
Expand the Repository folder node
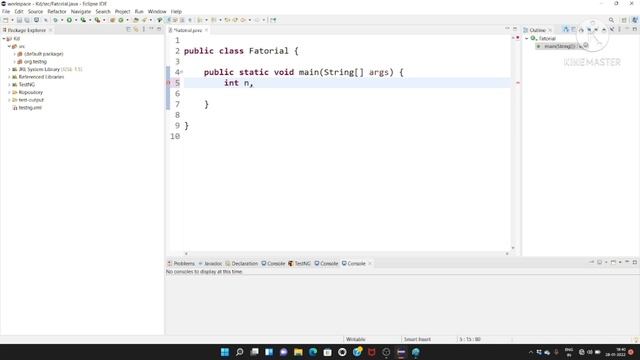[9, 92]
